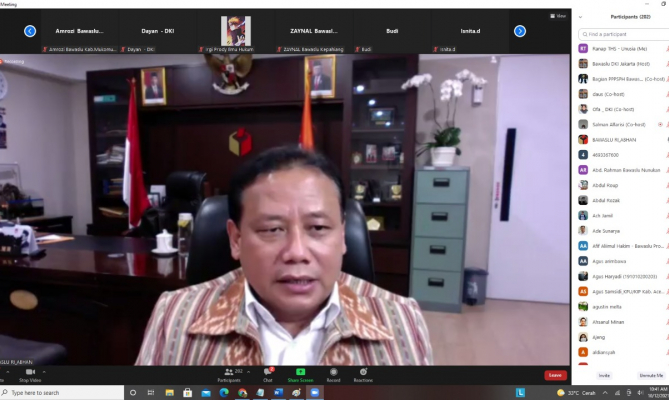Open the Participants icon in meeting toolbar
Viewport: 669px width, 400px height.
pos(229,373)
